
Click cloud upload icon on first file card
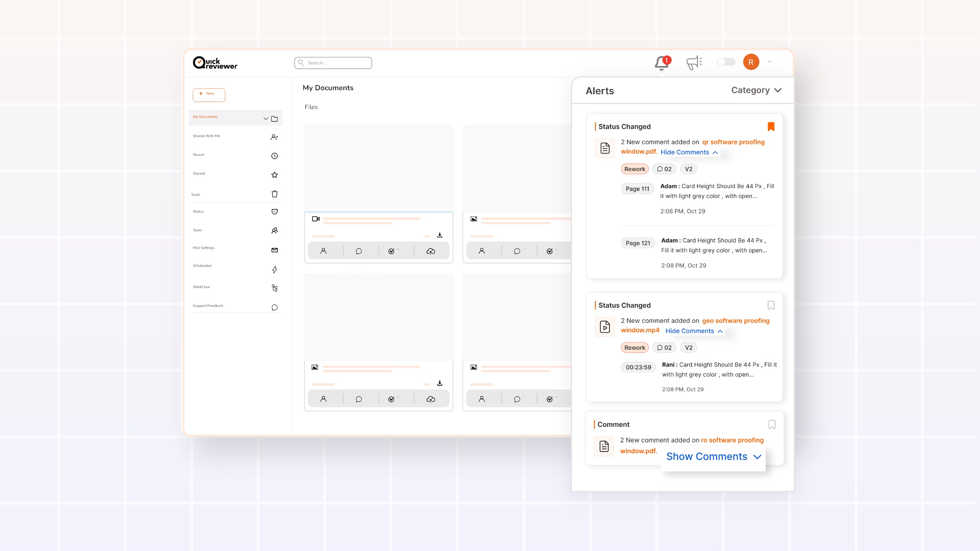[431, 251]
